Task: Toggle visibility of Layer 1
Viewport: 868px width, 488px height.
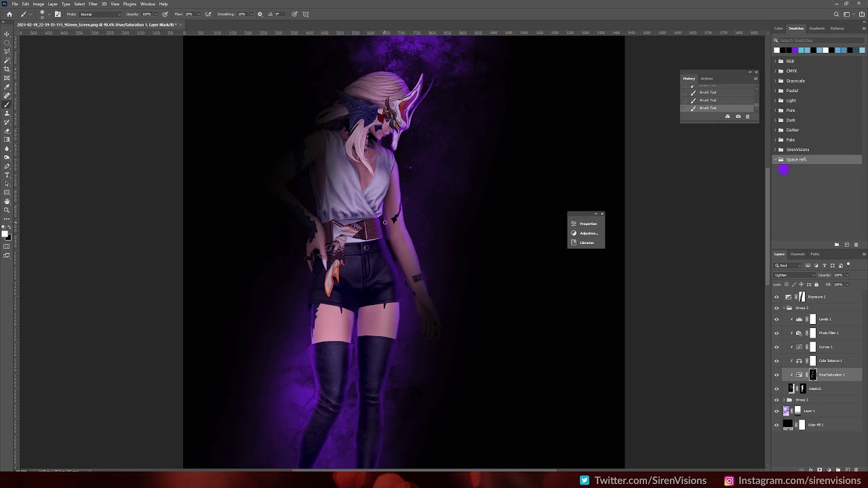Action: [776, 411]
